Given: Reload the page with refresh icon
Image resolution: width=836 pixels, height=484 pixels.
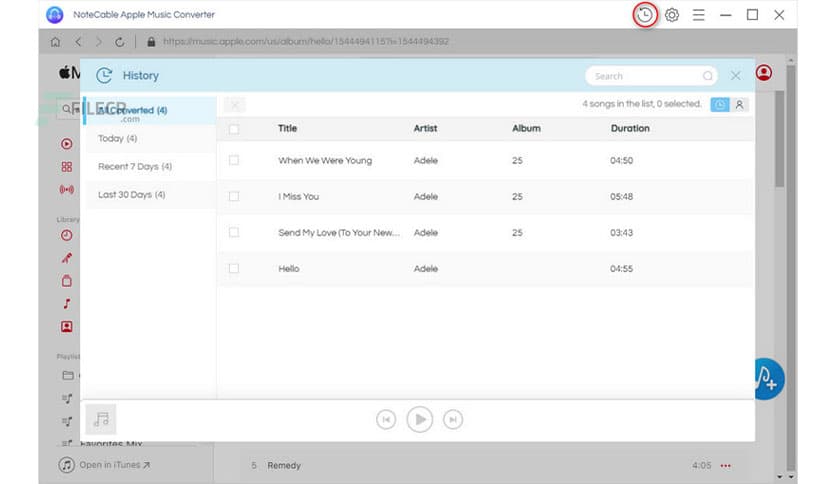Looking at the screenshot, I should tap(120, 42).
